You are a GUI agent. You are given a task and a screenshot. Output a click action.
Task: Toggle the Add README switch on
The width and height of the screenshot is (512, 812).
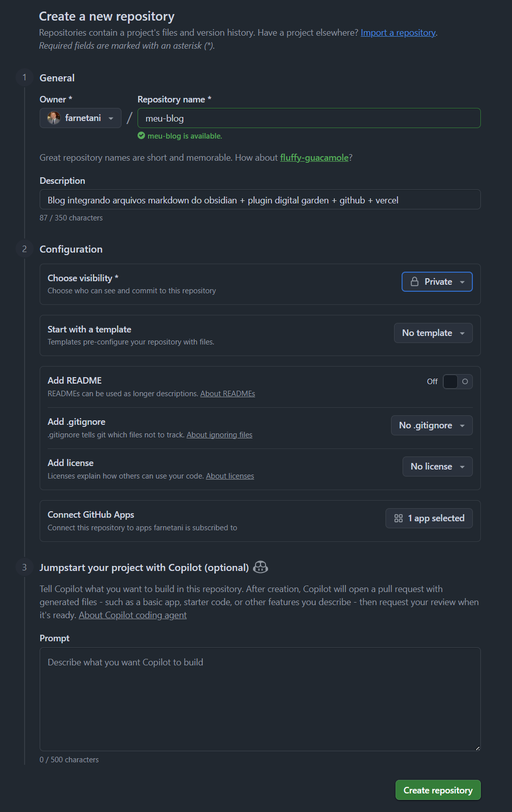click(457, 382)
